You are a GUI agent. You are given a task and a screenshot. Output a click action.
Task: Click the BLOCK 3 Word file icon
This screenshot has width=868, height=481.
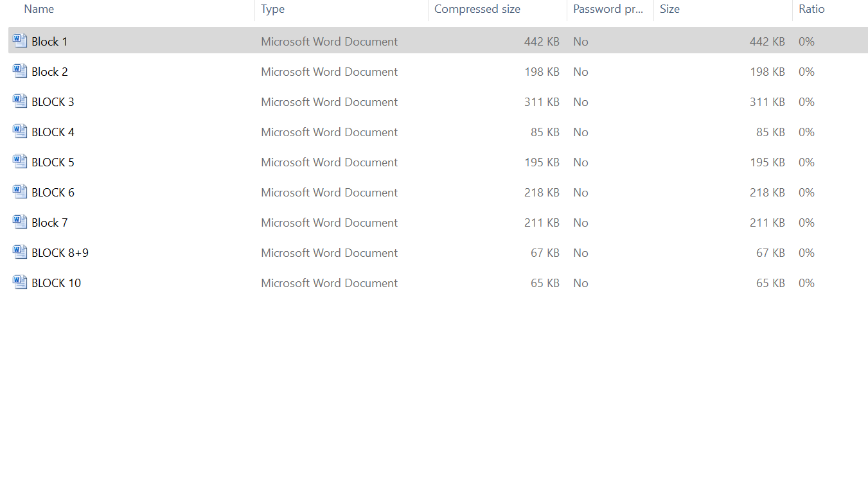tap(20, 101)
